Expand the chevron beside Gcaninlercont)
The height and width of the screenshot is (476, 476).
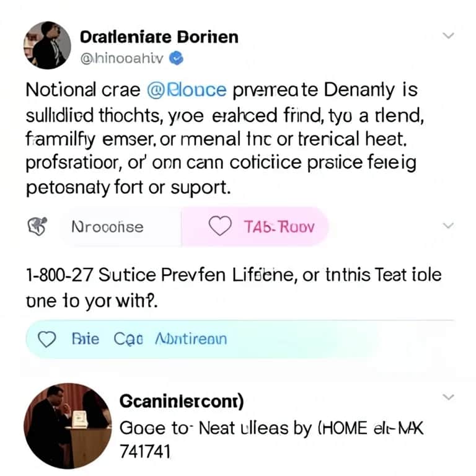tap(448, 397)
